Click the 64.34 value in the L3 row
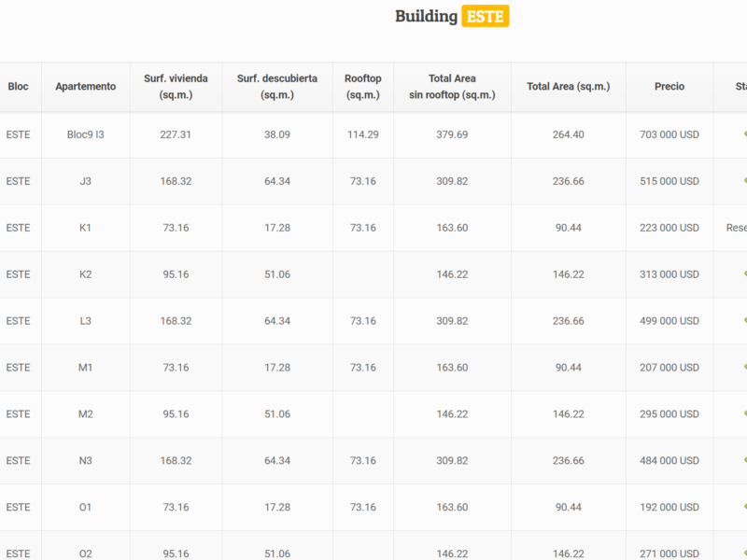Image resolution: width=747 pixels, height=560 pixels. tap(277, 321)
